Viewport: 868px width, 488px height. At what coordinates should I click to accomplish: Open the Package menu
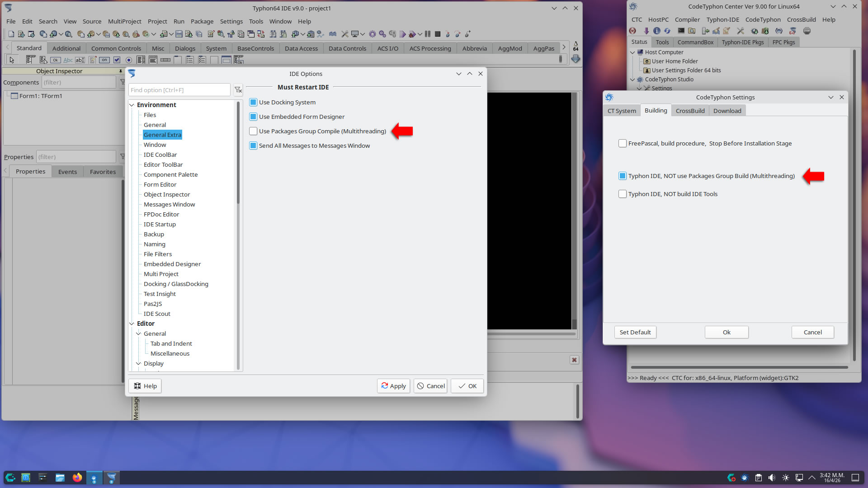pos(202,21)
